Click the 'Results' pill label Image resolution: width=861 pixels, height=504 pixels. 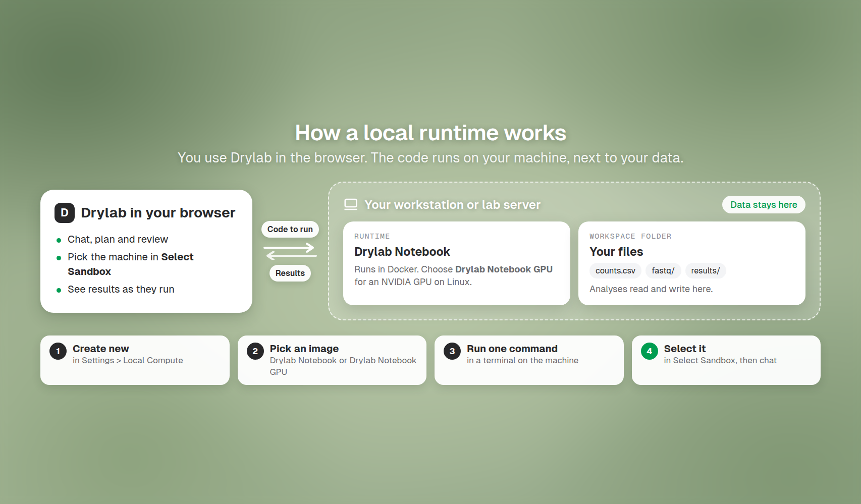pyautogui.click(x=290, y=273)
